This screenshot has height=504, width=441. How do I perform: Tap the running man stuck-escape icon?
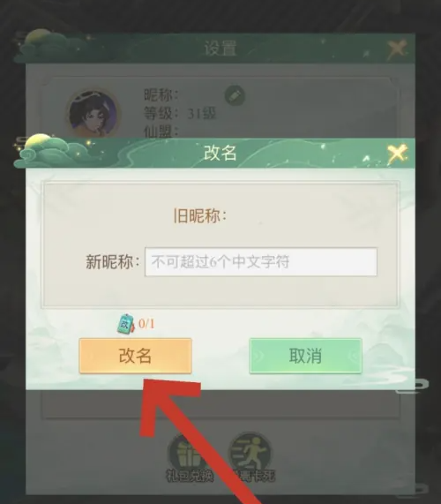tap(250, 453)
